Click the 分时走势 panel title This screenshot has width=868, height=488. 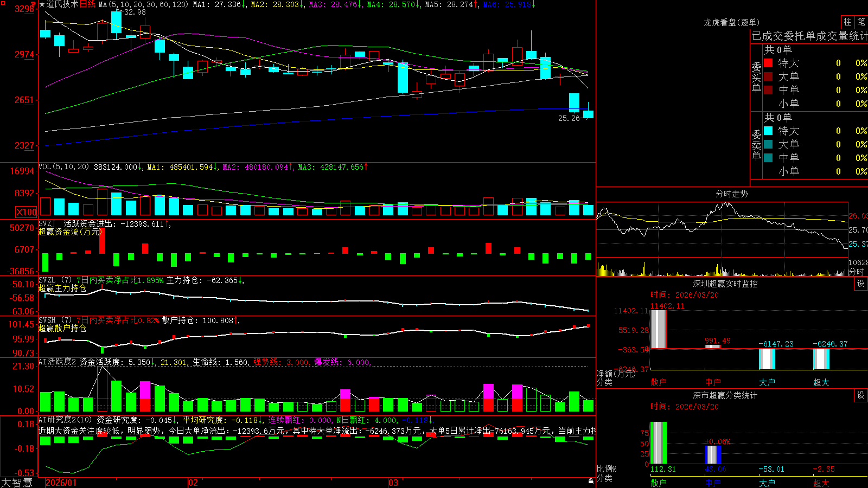(731, 194)
